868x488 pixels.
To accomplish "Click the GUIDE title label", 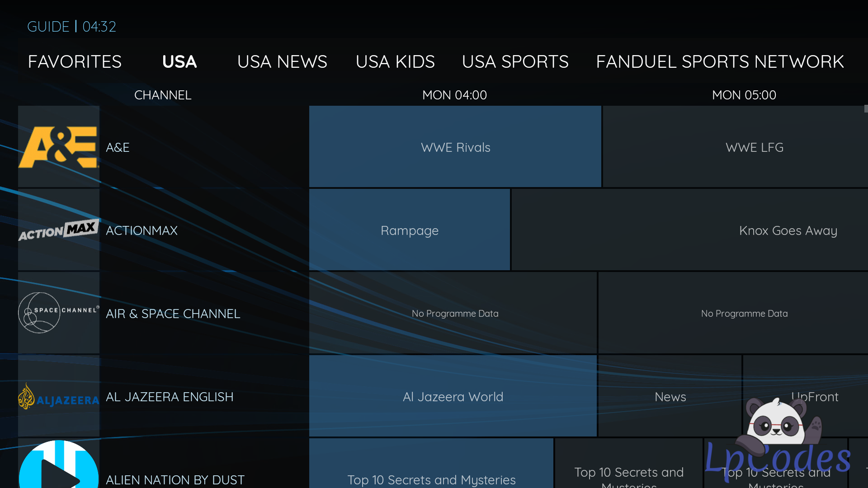I will click(x=48, y=27).
